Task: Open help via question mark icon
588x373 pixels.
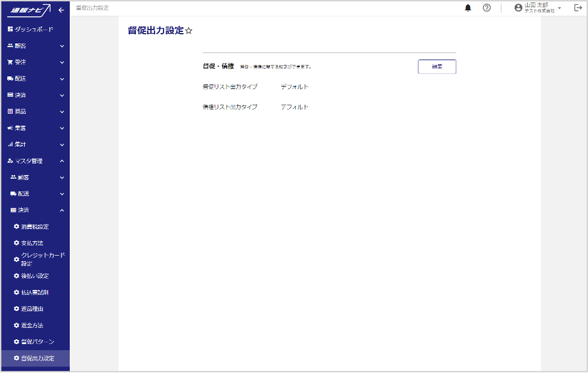Action: click(486, 8)
